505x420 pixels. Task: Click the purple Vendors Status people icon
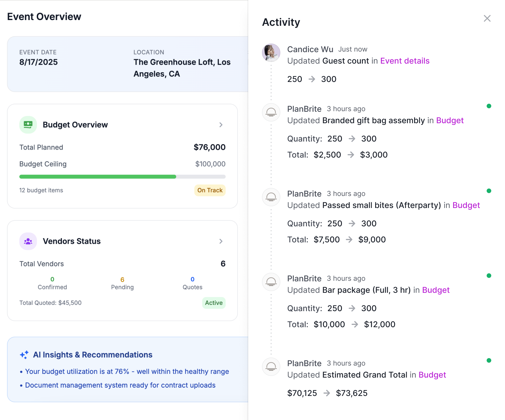[x=28, y=241]
